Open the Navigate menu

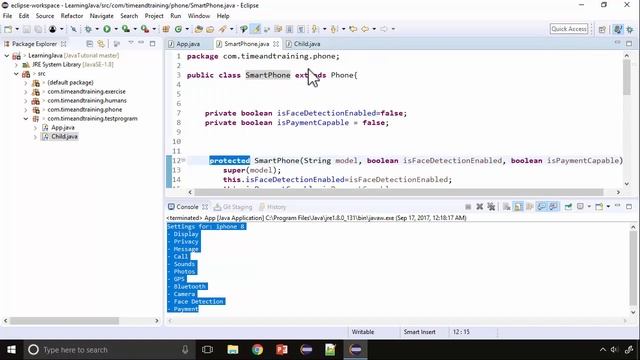pyautogui.click(x=102, y=16)
